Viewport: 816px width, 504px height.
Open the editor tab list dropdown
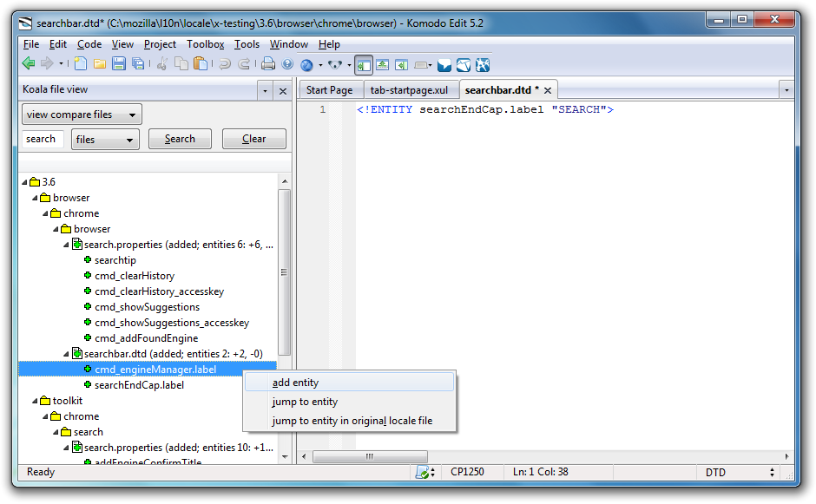[786, 90]
